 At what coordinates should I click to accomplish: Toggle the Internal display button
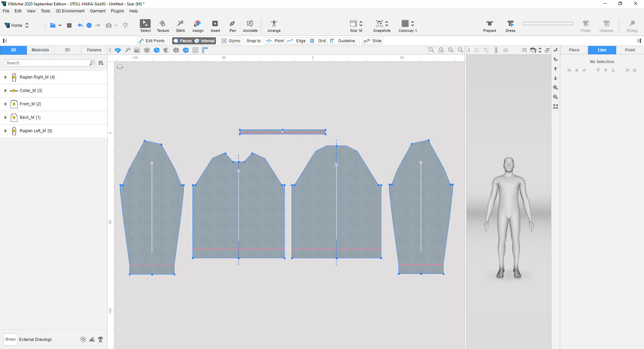tap(205, 41)
